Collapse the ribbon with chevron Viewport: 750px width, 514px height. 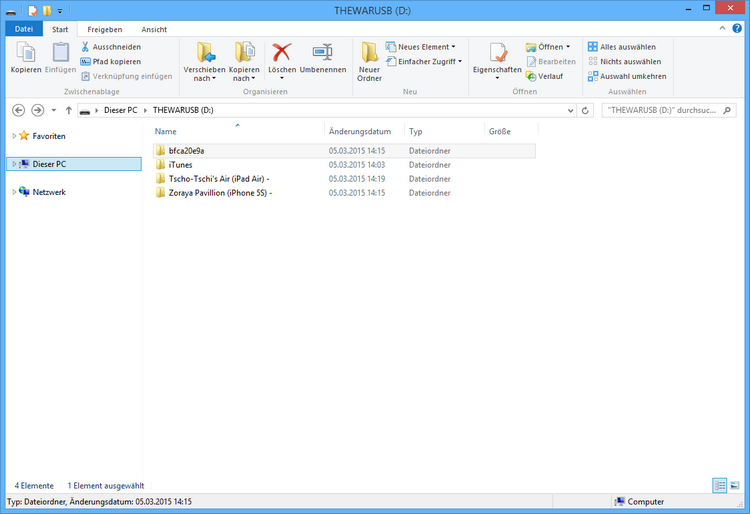coord(722,29)
